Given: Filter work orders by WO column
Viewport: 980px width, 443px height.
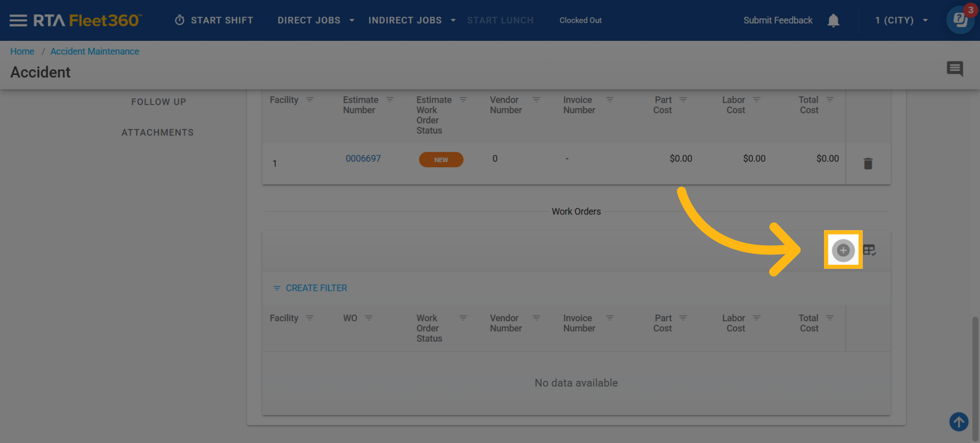Looking at the screenshot, I should coord(369,318).
